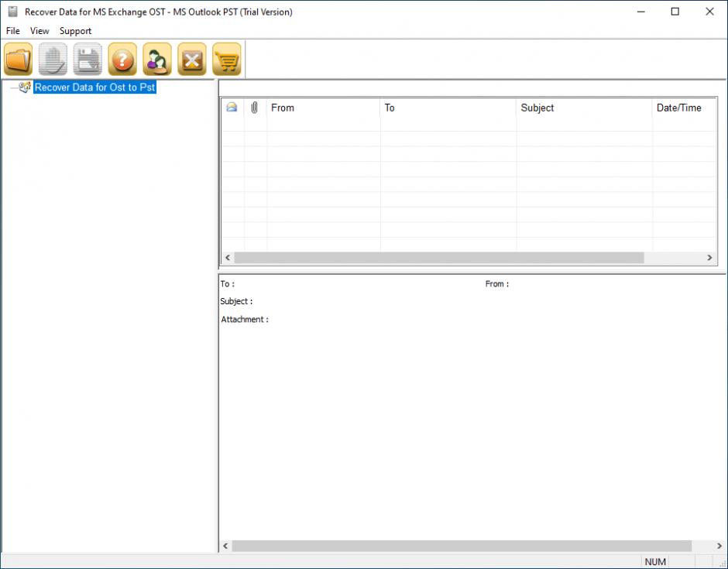This screenshot has height=569, width=728.
Task: Open the File menu
Action: (x=13, y=31)
